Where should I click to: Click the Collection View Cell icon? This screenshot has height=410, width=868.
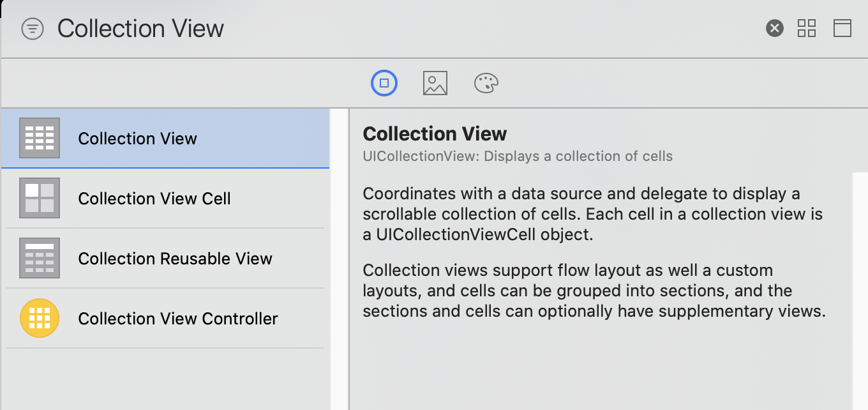(x=40, y=198)
